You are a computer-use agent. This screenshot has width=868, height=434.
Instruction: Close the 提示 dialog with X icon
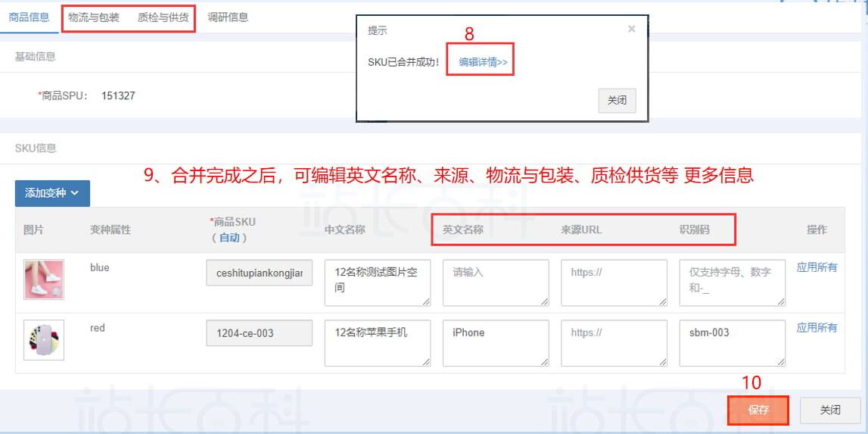coord(632,29)
